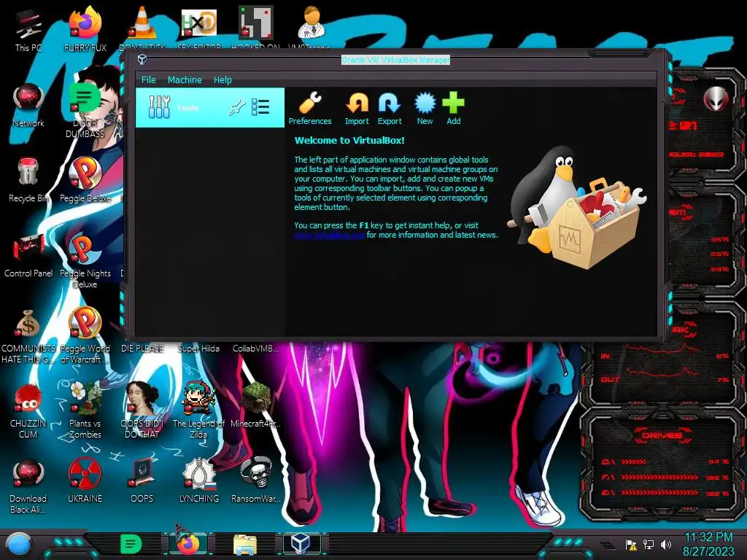Viewport: 747px width, 560px height.
Task: Select the VLC traffic cone desktop icon
Action: pyautogui.click(x=142, y=23)
